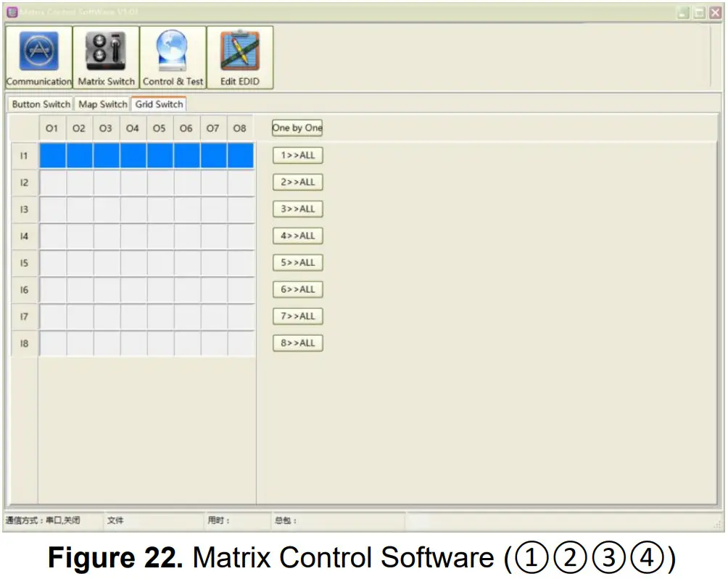Screen dimensions: 728x579
Task: Click the 6>>ALL button
Action: 297,290
